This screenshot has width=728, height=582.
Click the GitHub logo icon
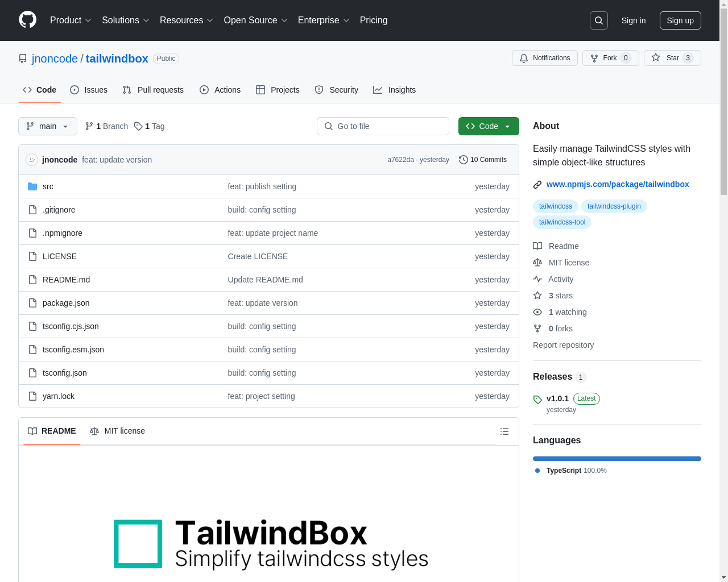click(28, 20)
